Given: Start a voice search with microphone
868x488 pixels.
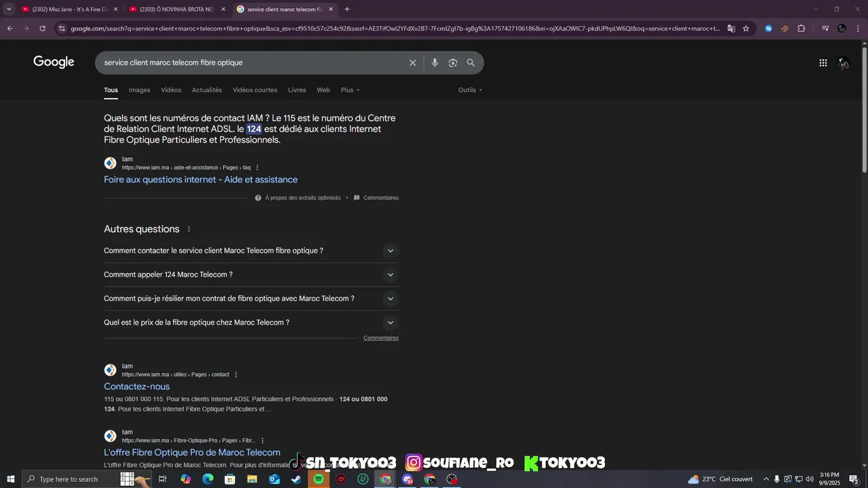Looking at the screenshot, I should [435, 62].
